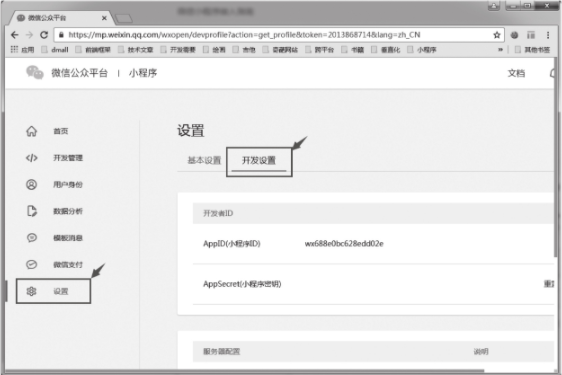Screen dimensions: 562x375
Task: Open the 小程序 bookmark folder
Action: (x=422, y=49)
